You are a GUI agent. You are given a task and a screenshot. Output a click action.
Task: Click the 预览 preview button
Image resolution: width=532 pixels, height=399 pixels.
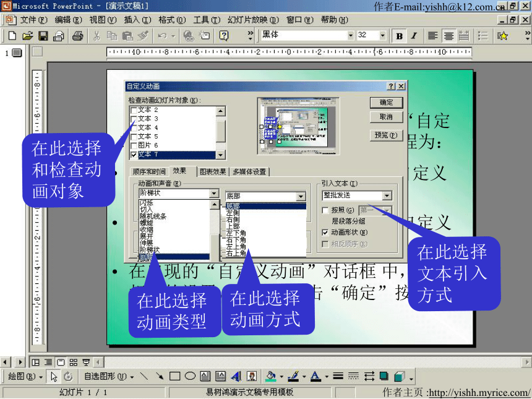[387, 135]
